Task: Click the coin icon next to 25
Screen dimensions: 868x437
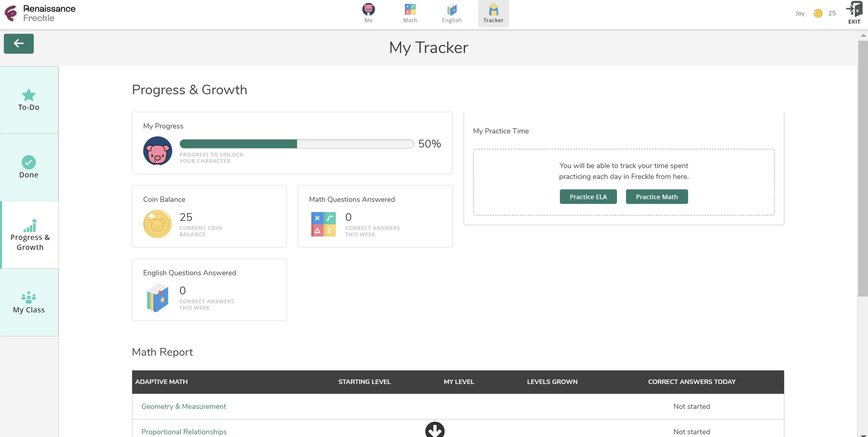Action: [818, 13]
